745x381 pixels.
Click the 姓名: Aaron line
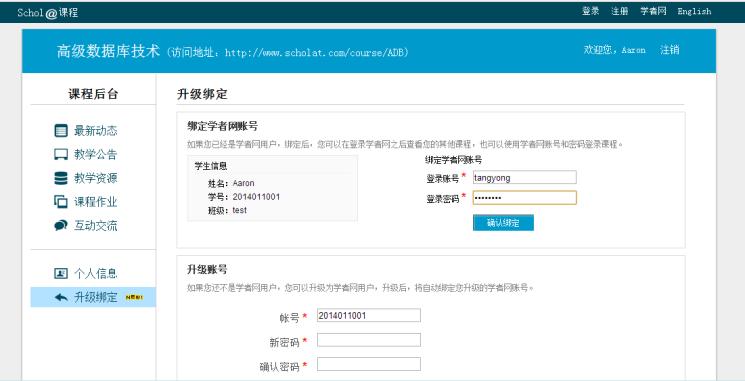tap(231, 183)
